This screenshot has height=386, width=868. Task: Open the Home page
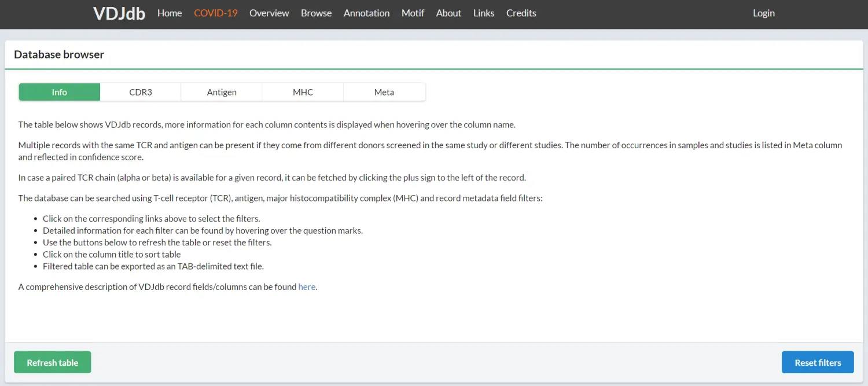[170, 13]
